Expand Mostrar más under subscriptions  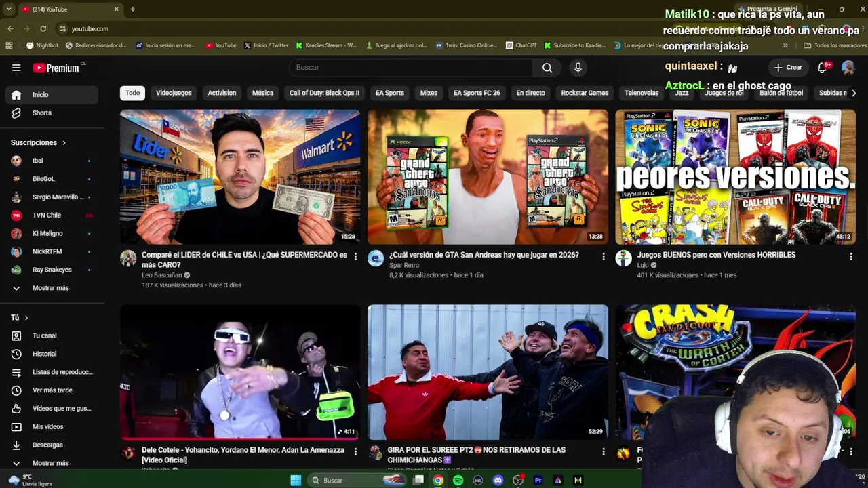coord(52,288)
